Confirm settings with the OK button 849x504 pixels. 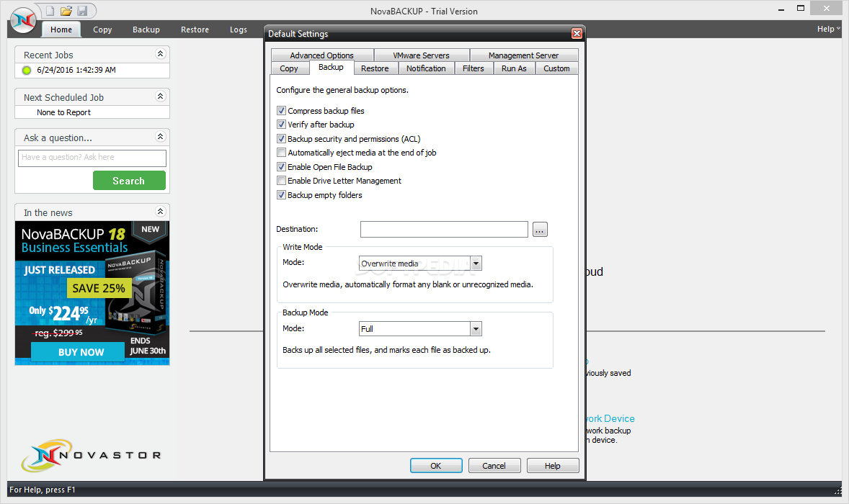tap(436, 466)
